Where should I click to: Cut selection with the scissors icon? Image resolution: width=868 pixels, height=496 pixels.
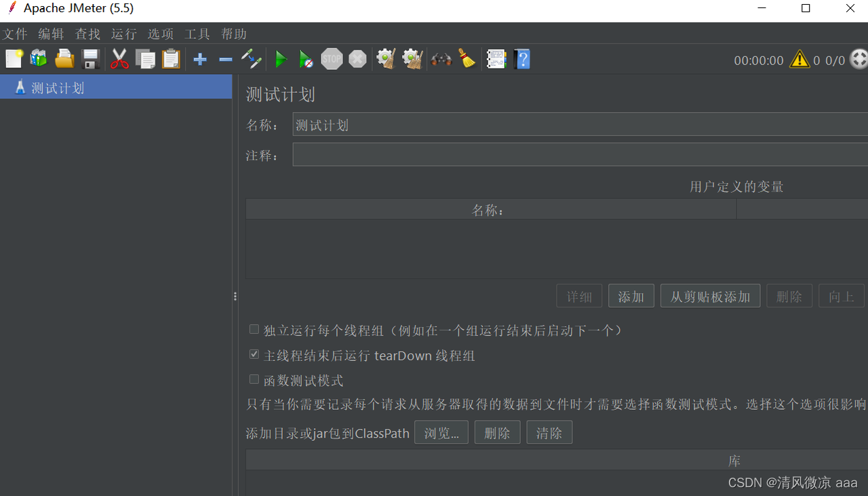click(119, 59)
